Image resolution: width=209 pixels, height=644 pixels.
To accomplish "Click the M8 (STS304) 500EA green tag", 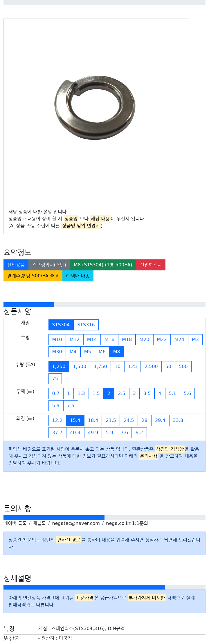I will (103, 265).
